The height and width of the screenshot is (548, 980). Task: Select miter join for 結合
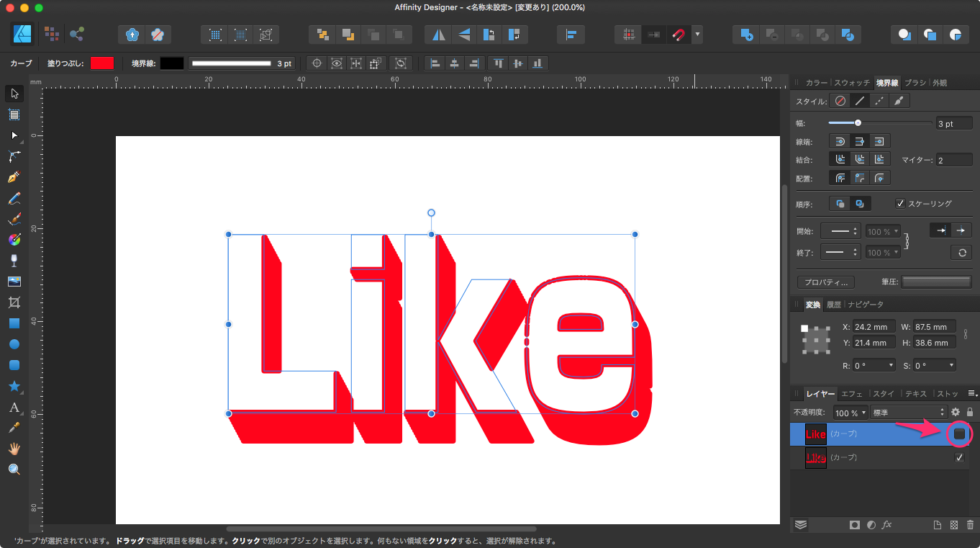click(879, 159)
